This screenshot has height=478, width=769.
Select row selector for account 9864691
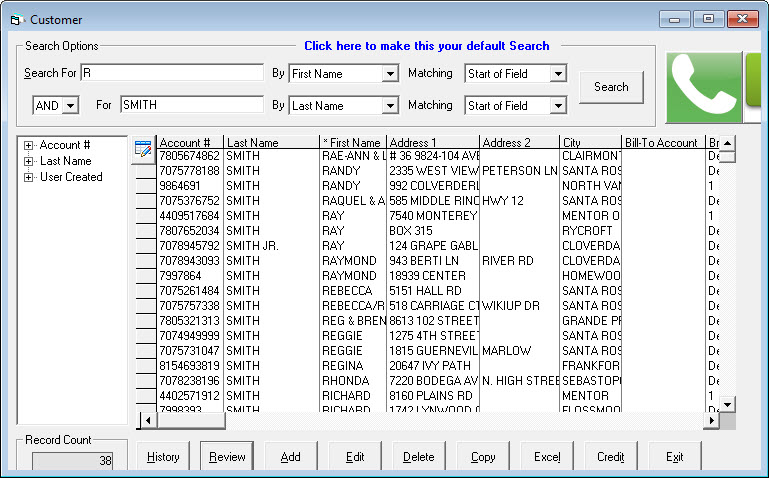point(146,186)
